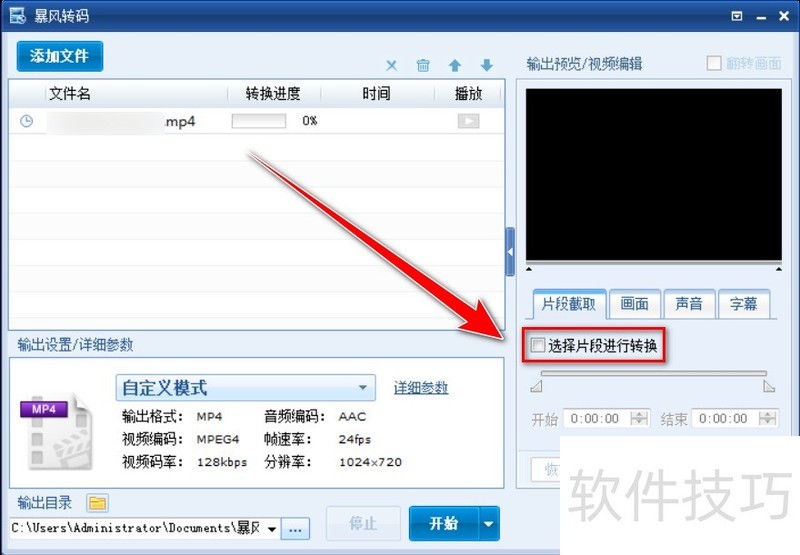This screenshot has height=555, width=800.
Task: Open the title bar menu button
Action: (737, 16)
